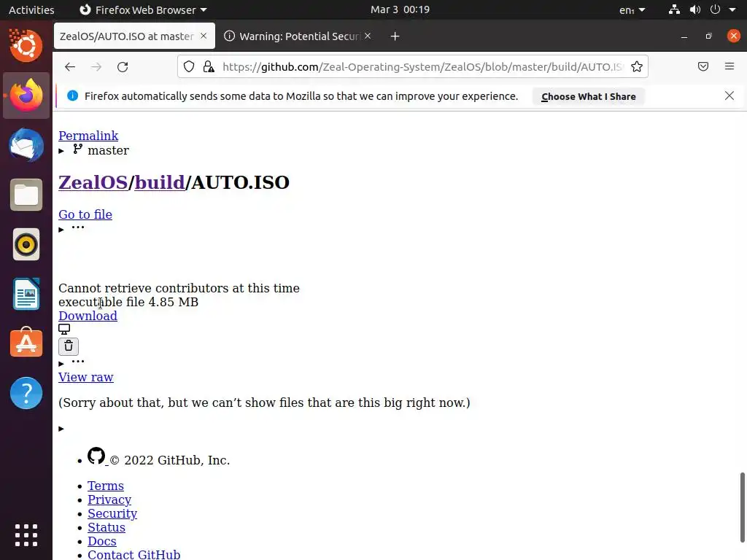Screen dimensions: 747x560
Task: Switch to the Warning: Potential Security tab
Action: [298, 36]
